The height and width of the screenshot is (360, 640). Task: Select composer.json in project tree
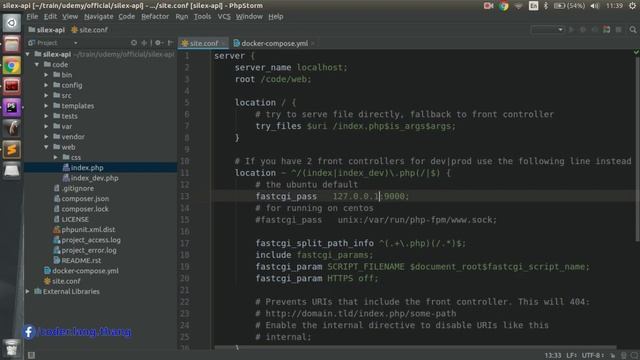(85, 199)
